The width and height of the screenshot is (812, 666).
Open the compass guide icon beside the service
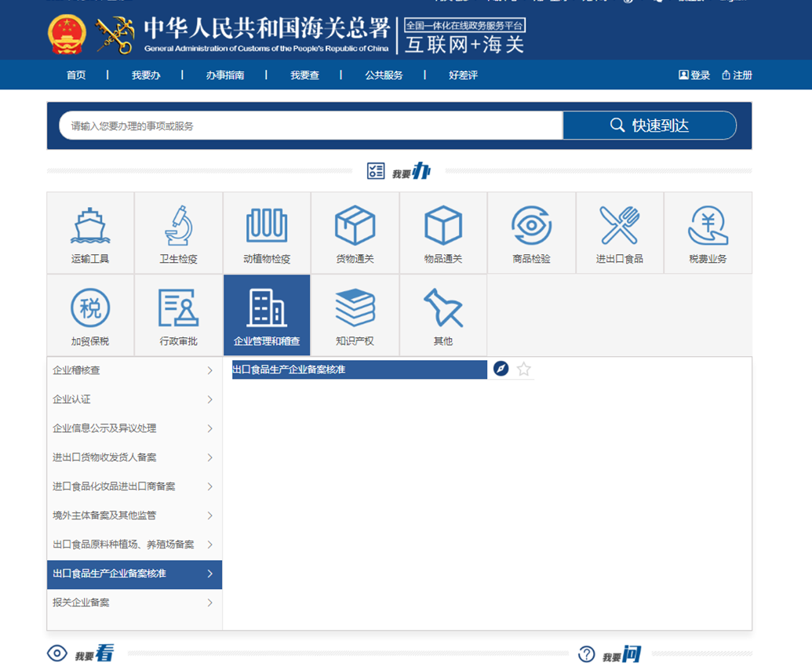[x=501, y=369]
